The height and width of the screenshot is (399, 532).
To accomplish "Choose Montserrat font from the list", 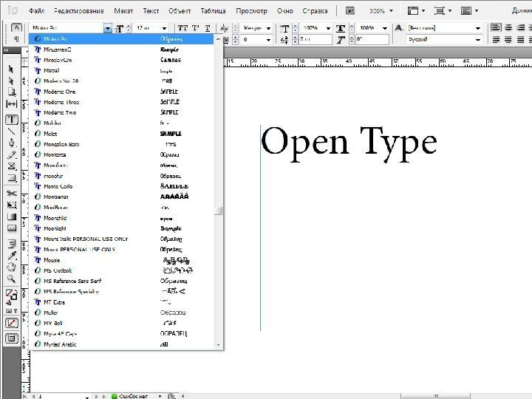I will (56, 197).
